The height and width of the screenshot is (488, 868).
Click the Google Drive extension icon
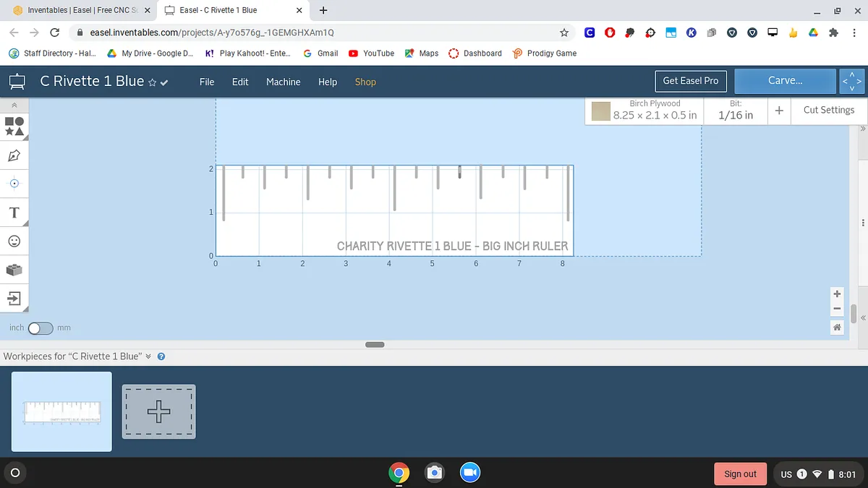pyautogui.click(x=813, y=33)
